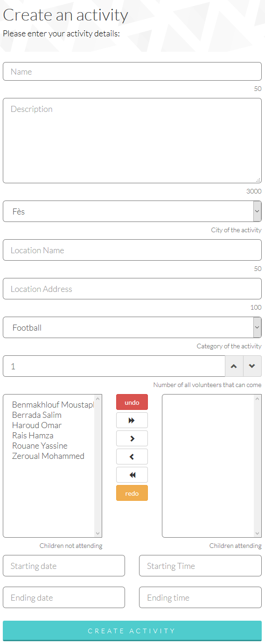Open the Starting date field
The height and width of the screenshot is (644, 265).
click(x=64, y=566)
